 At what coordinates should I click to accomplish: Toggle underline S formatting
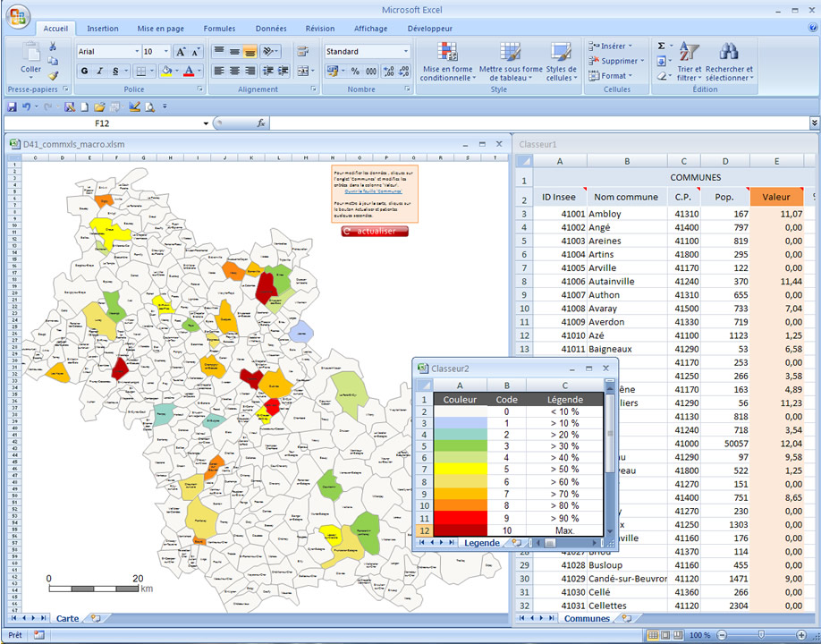[x=115, y=71]
